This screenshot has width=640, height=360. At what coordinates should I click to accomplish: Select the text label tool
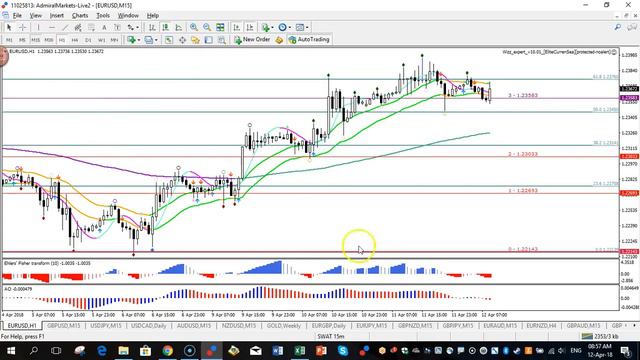pyautogui.click(x=117, y=27)
